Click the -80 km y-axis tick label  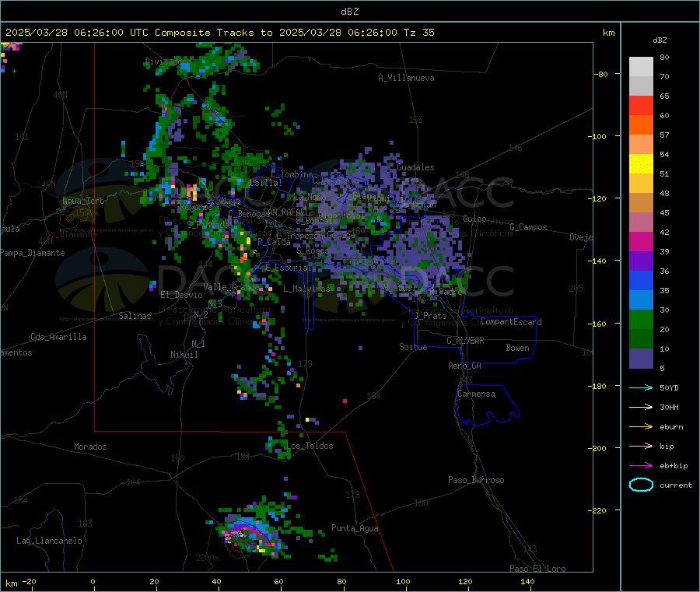[x=601, y=74]
